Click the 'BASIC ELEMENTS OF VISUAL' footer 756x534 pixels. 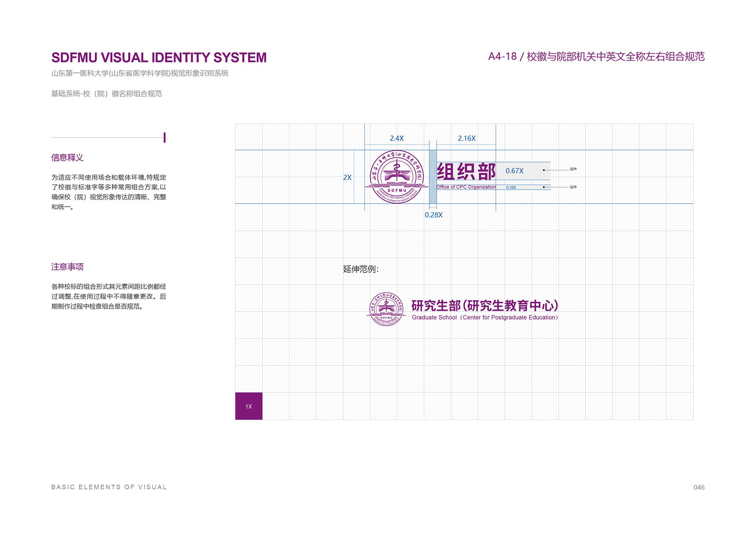(x=109, y=487)
